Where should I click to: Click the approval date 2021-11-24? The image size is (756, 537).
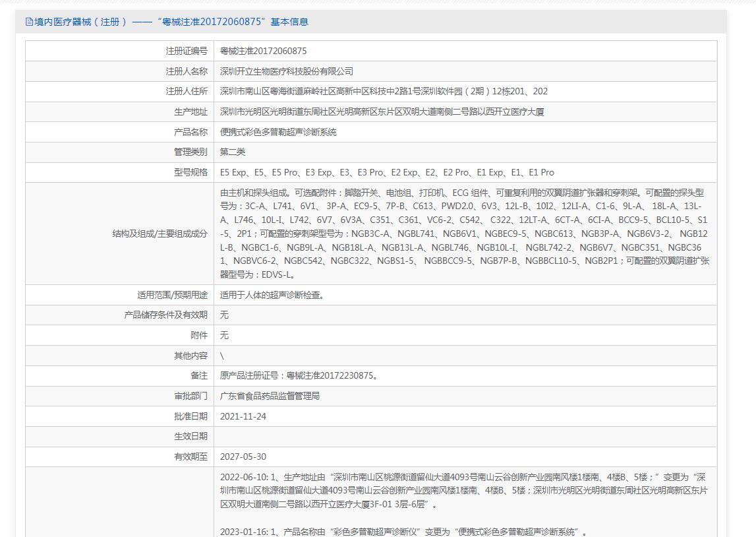pos(243,416)
